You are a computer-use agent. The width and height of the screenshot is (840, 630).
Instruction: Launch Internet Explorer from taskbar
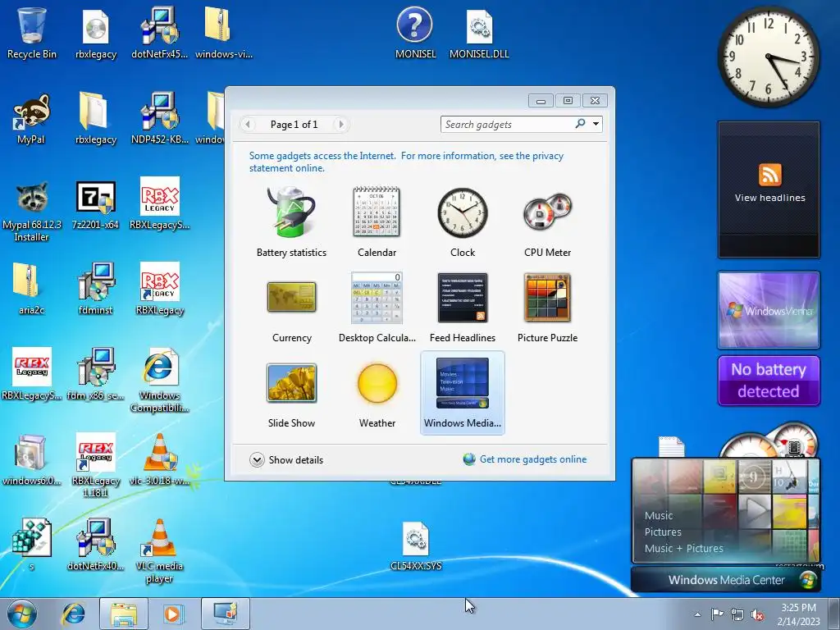tap(73, 614)
